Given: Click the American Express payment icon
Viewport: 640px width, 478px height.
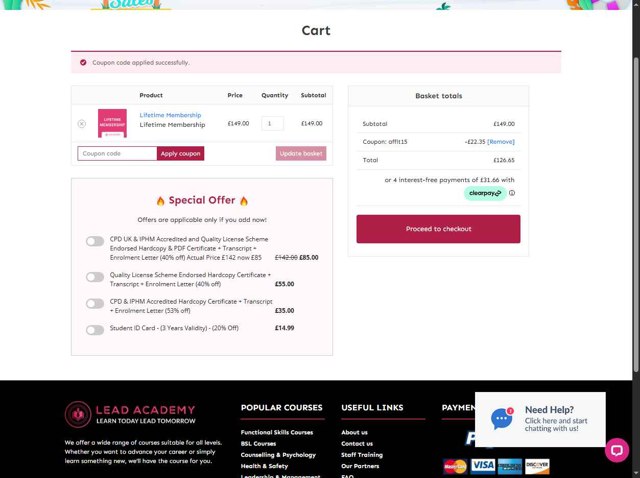Looking at the screenshot, I should (510, 466).
